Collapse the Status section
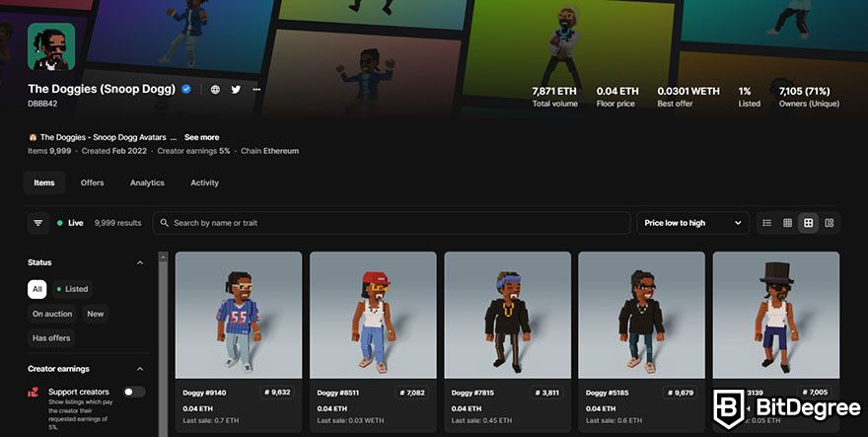Image resolution: width=868 pixels, height=437 pixels. pos(140,262)
